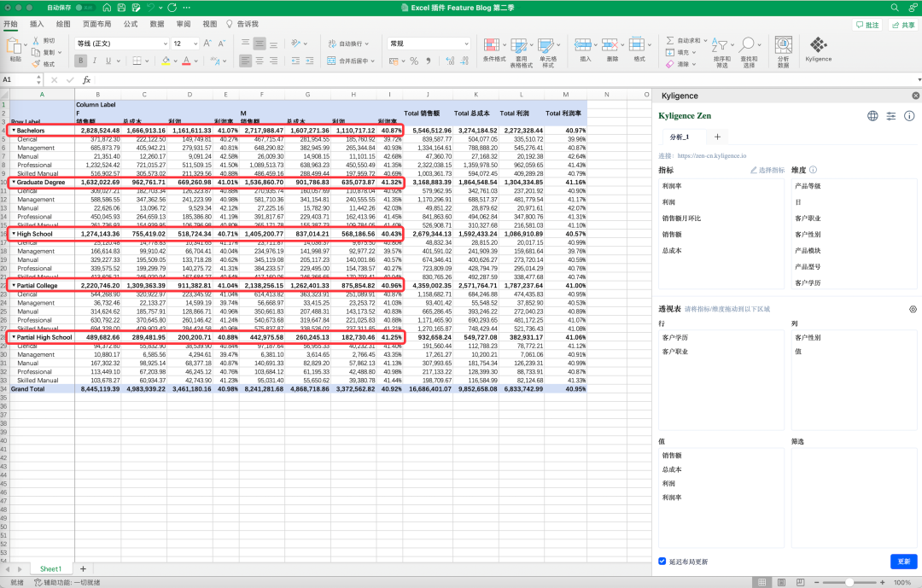The image size is (922, 588).
Task: Collapse the Bachelors row group
Action: [14, 130]
